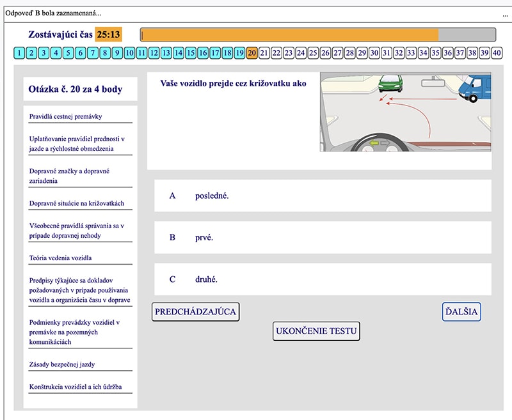Jump to unanswered question 22
Screen dimensions: 512x420
point(276,53)
